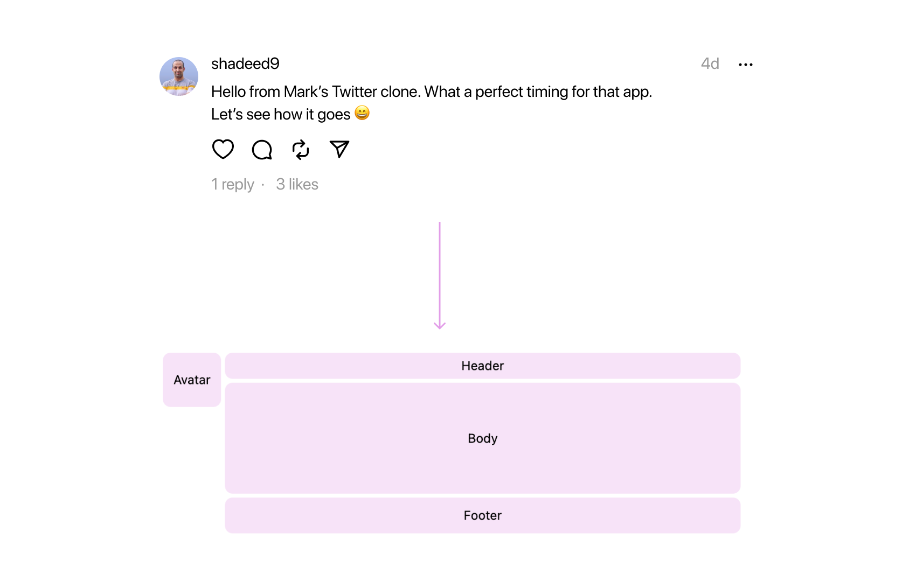Click the shadeed9 username

coord(245,64)
